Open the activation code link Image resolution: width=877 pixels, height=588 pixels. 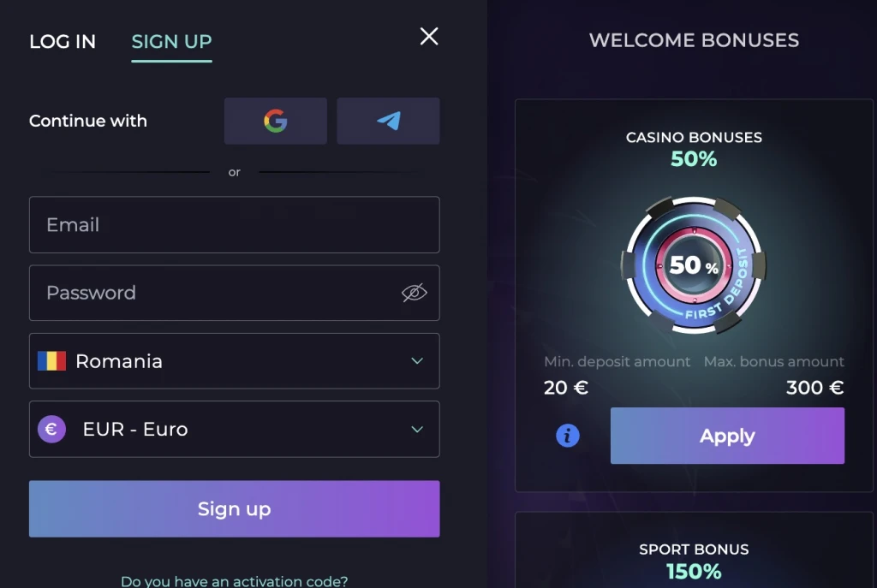[235, 581]
